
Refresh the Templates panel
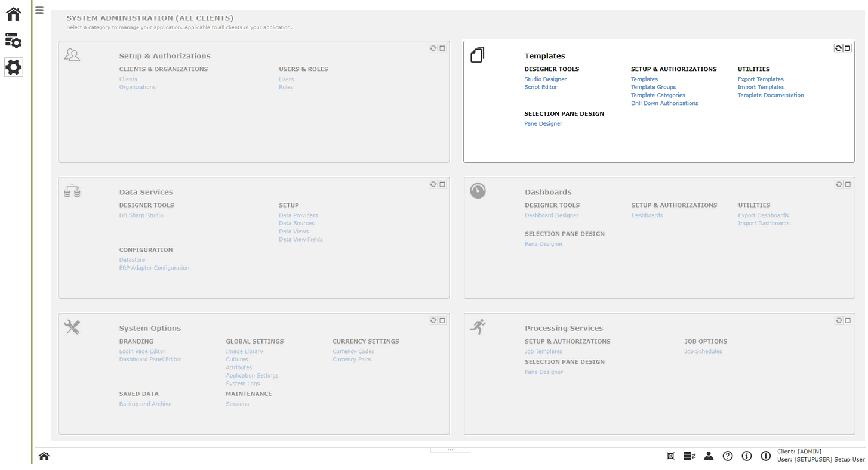[838, 48]
